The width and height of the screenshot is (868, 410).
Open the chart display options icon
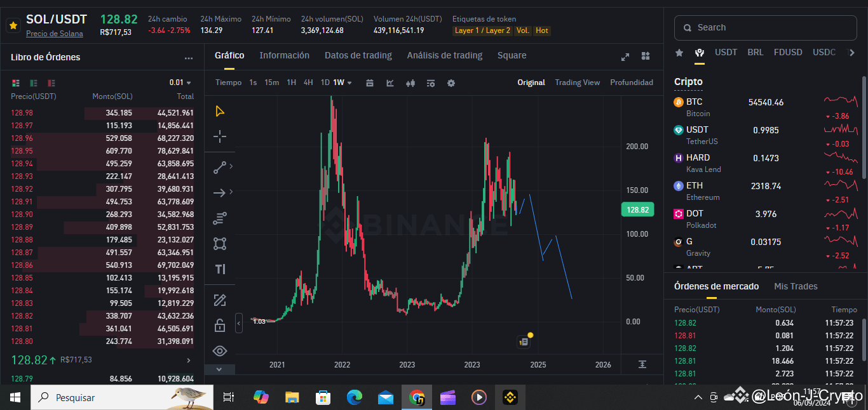tap(431, 83)
